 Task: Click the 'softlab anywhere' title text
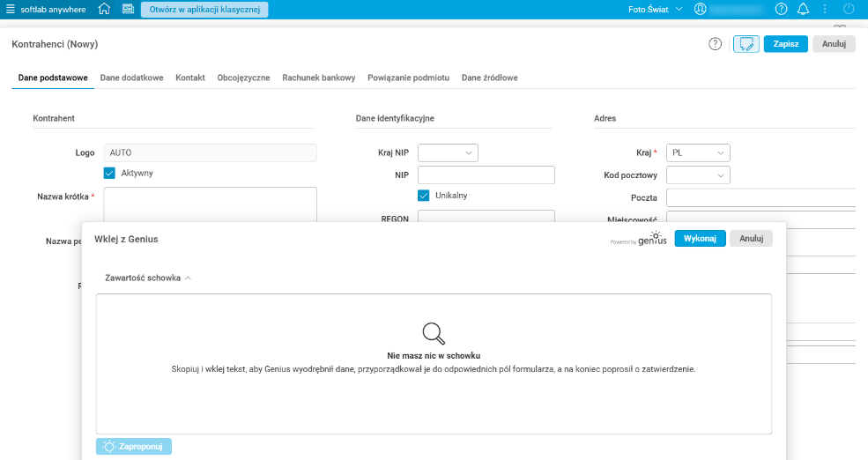tap(53, 10)
